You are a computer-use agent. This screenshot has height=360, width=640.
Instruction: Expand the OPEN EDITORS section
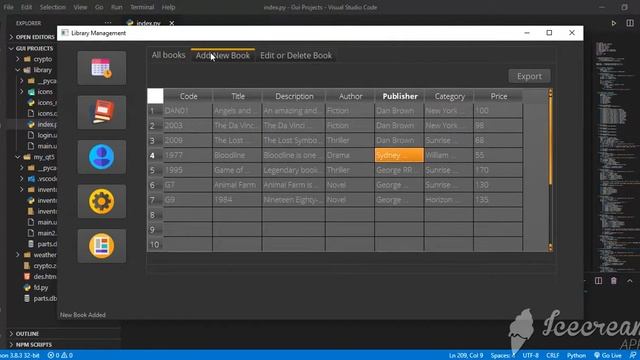(x=33, y=37)
